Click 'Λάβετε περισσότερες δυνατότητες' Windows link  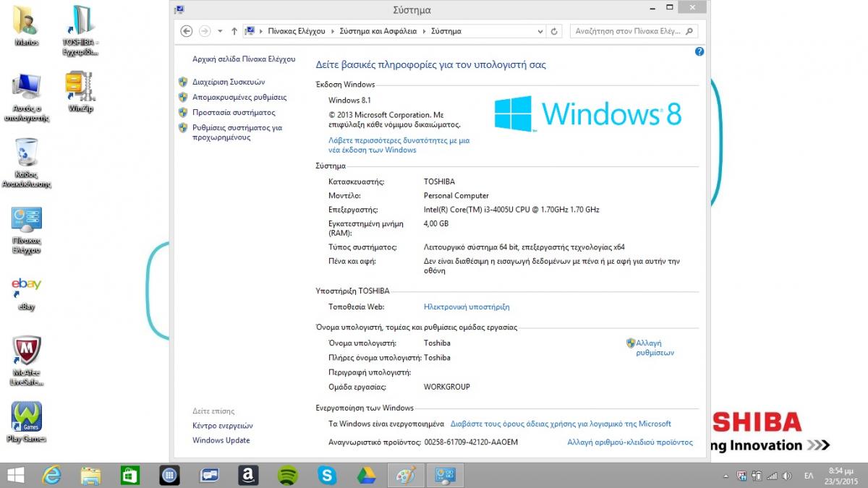pyautogui.click(x=399, y=145)
